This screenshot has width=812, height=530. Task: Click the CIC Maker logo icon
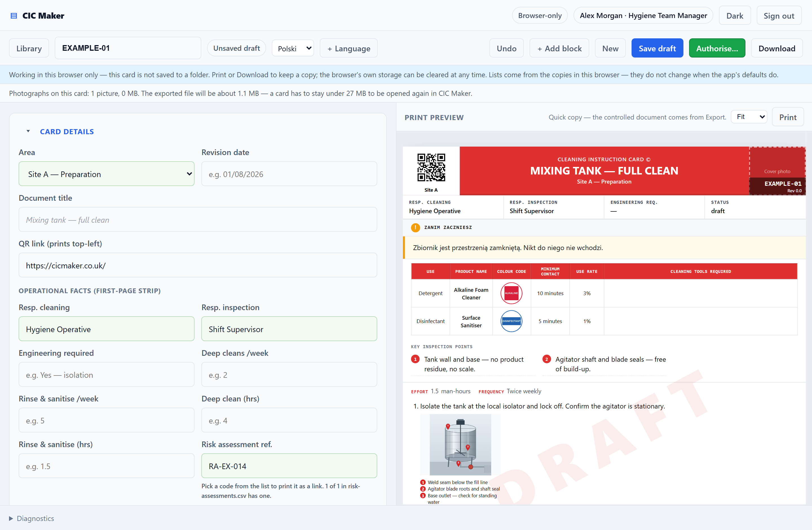click(x=14, y=16)
